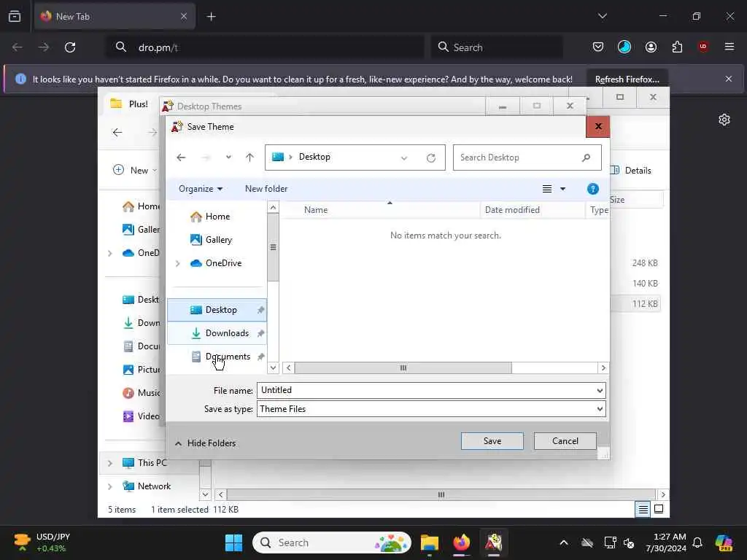Collapse folders with Hide Folders
The width and height of the screenshot is (747, 560).
[205, 443]
